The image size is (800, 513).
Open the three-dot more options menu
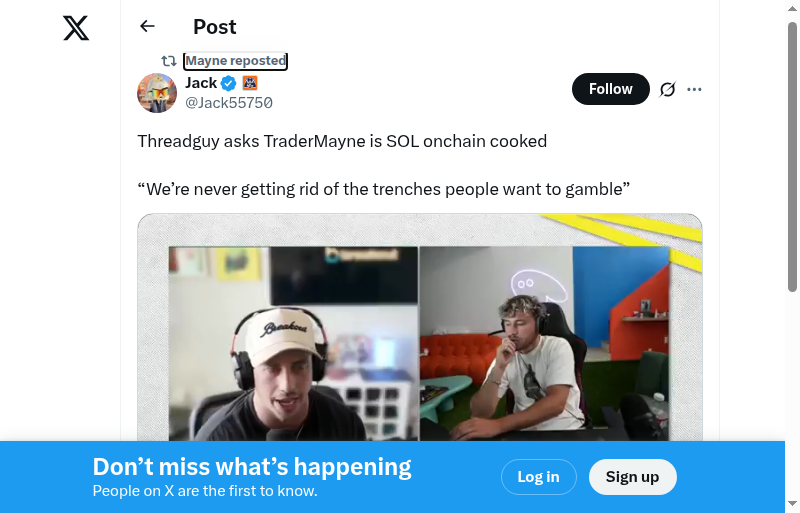[694, 89]
